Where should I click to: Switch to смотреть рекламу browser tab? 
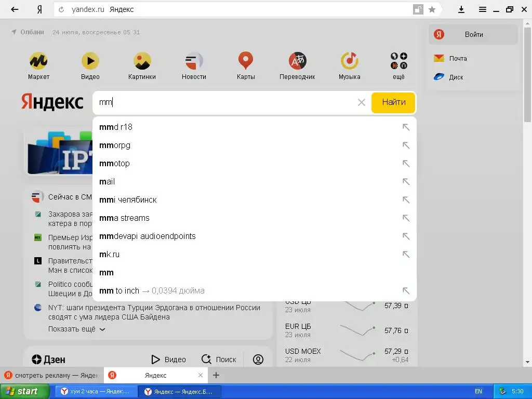point(52,375)
